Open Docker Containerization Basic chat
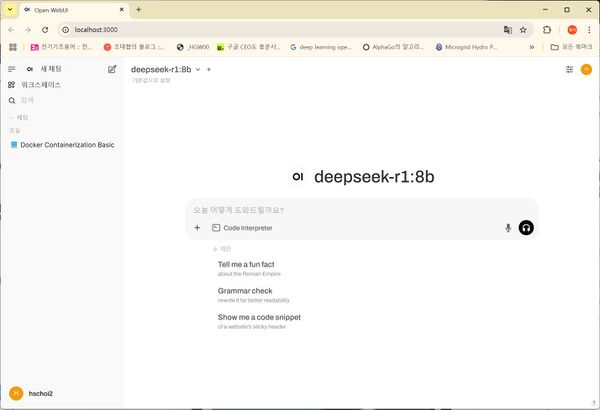The image size is (600, 410). [67, 145]
